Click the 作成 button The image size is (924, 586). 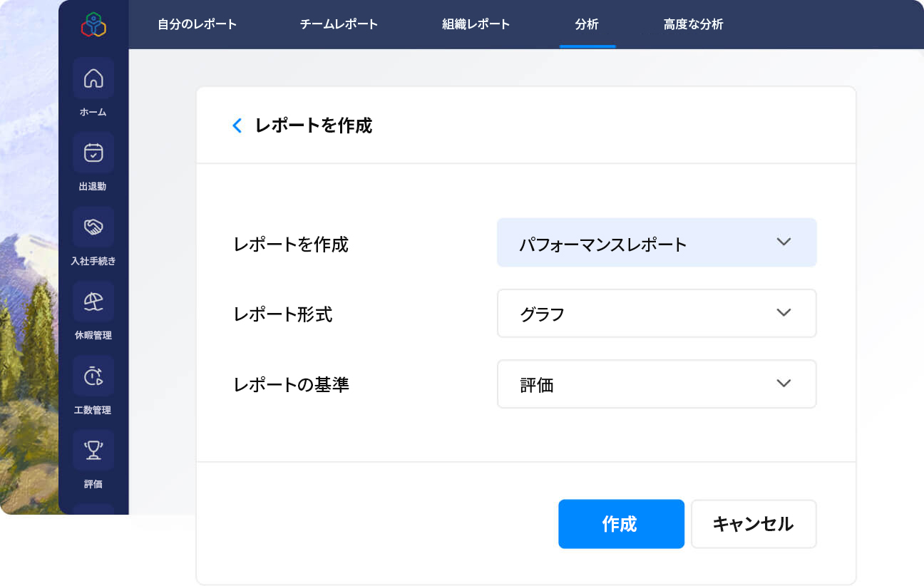pyautogui.click(x=621, y=524)
